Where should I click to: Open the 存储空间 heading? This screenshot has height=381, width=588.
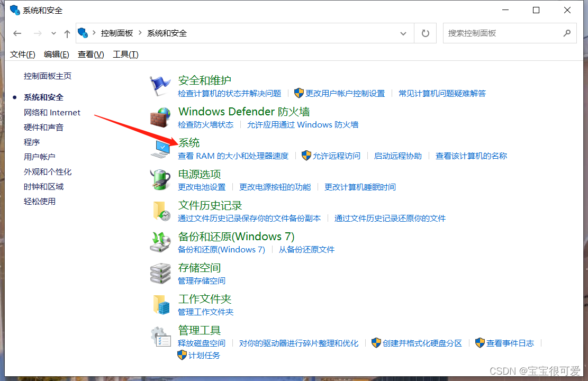point(199,268)
